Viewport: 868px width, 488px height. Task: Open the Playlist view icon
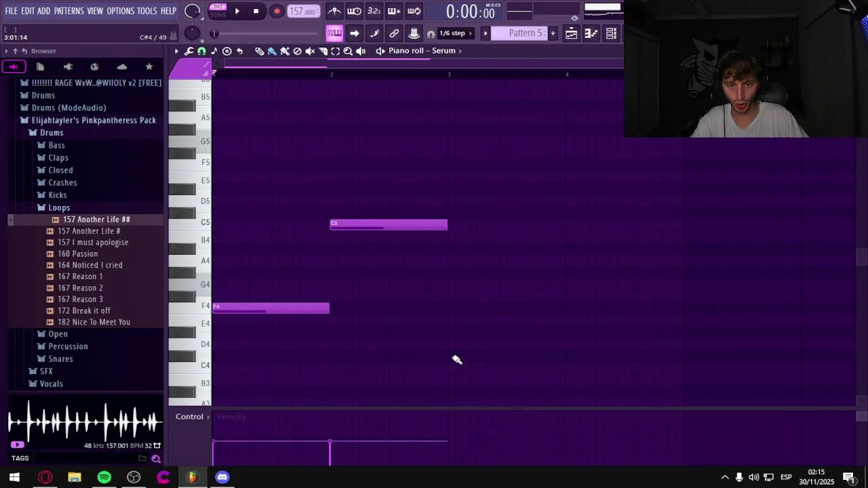point(572,33)
